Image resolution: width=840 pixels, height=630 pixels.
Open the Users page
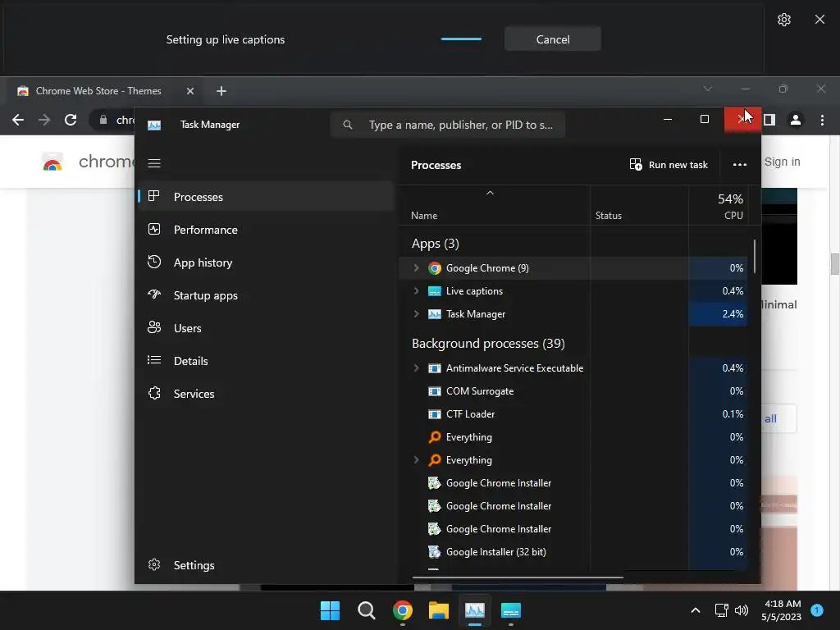pos(267,328)
